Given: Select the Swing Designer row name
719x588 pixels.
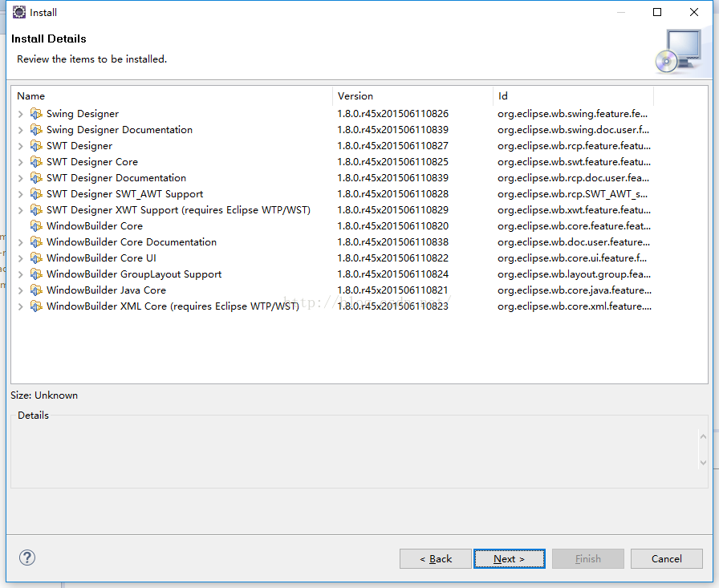Looking at the screenshot, I should (x=83, y=114).
